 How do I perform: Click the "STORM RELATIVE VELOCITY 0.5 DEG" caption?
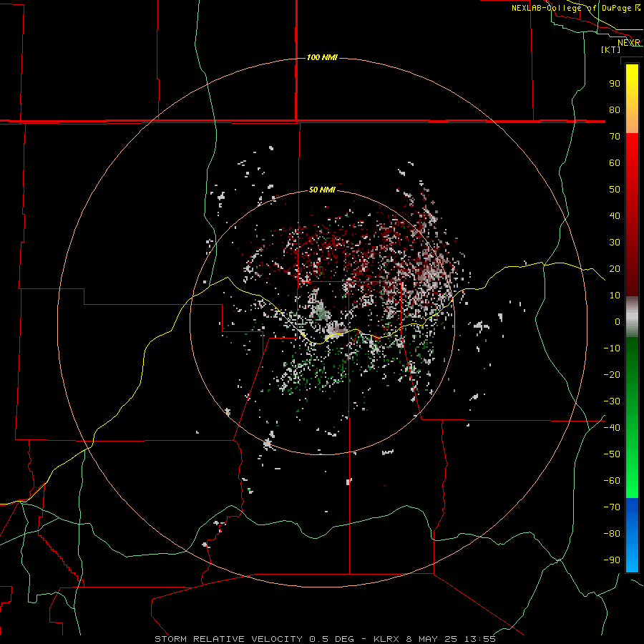(x=254, y=639)
